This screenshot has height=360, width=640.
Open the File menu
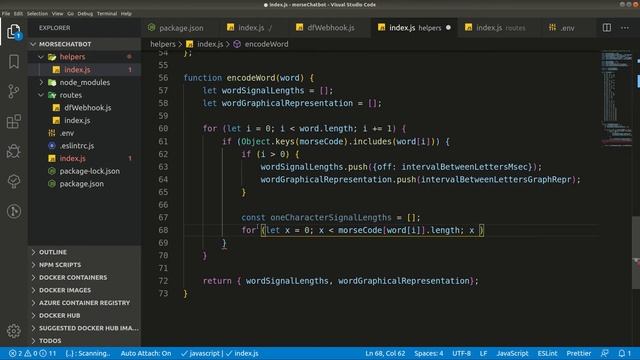click(x=6, y=13)
